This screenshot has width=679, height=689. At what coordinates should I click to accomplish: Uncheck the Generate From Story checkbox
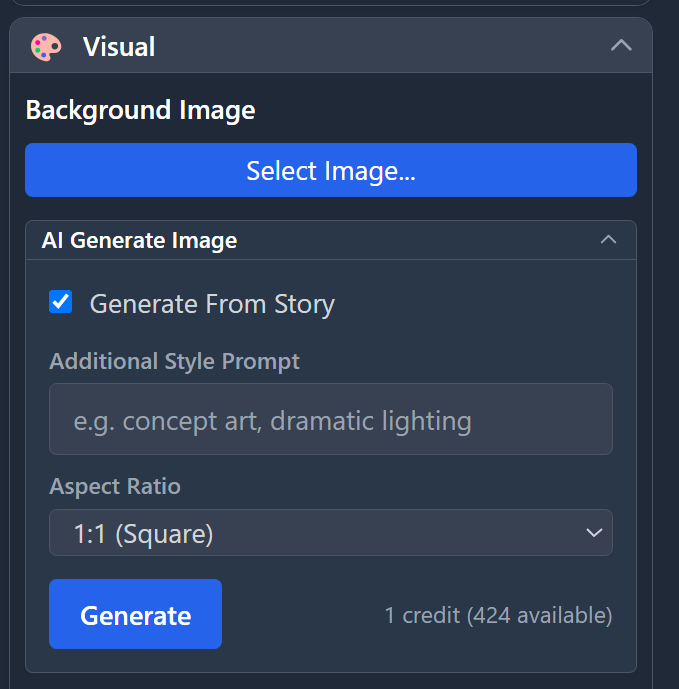61,302
